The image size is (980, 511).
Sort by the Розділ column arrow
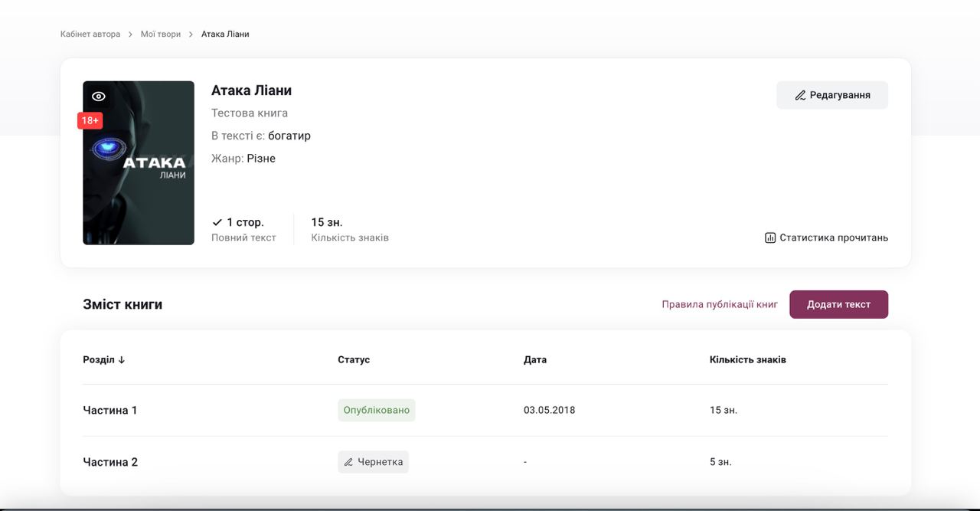pyautogui.click(x=121, y=359)
